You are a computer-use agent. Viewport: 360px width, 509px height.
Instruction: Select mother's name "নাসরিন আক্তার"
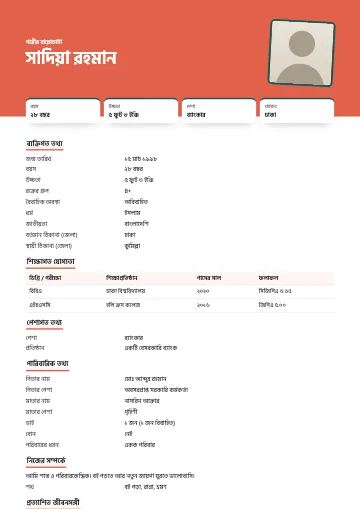point(142,401)
